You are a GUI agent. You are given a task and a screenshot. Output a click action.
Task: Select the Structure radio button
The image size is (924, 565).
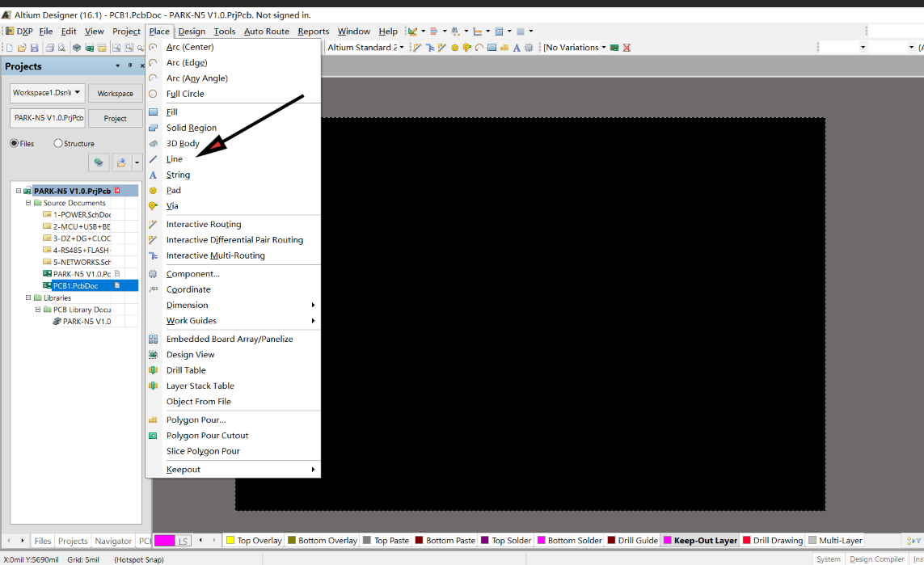[57, 143]
